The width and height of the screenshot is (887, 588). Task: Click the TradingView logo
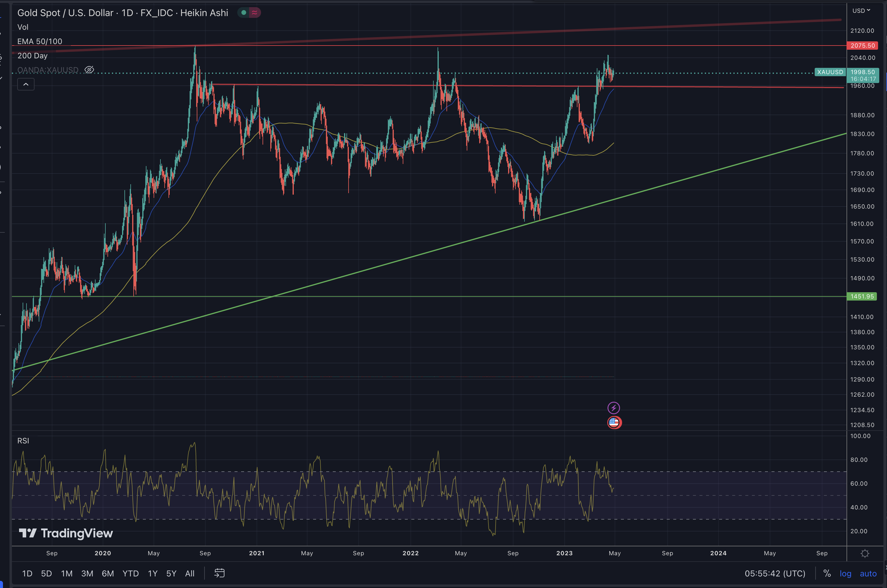66,533
